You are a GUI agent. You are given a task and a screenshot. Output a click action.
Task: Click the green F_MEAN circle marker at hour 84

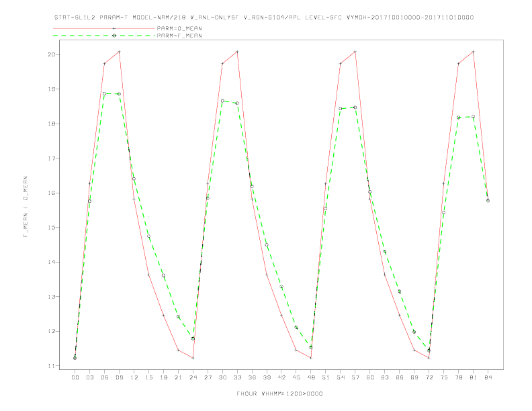[488, 201]
